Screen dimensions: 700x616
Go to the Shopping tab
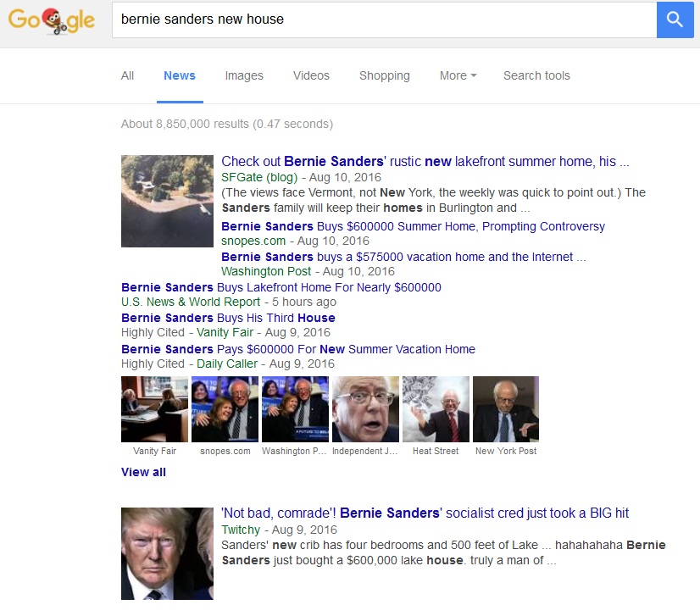385,75
